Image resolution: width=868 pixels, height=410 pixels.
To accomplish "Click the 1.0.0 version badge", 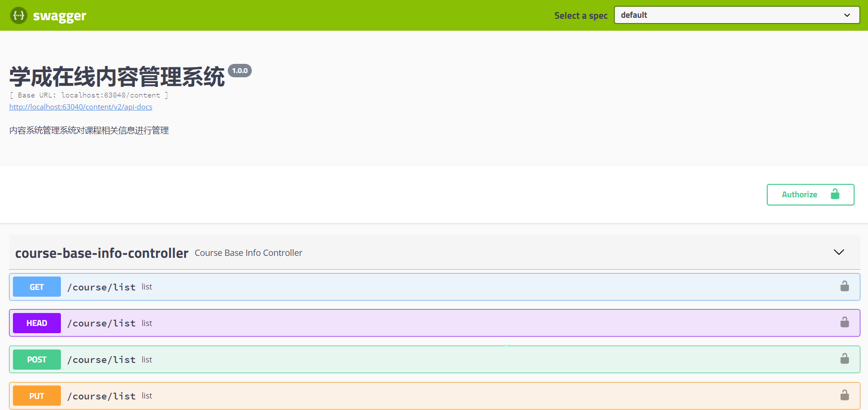I will (240, 71).
